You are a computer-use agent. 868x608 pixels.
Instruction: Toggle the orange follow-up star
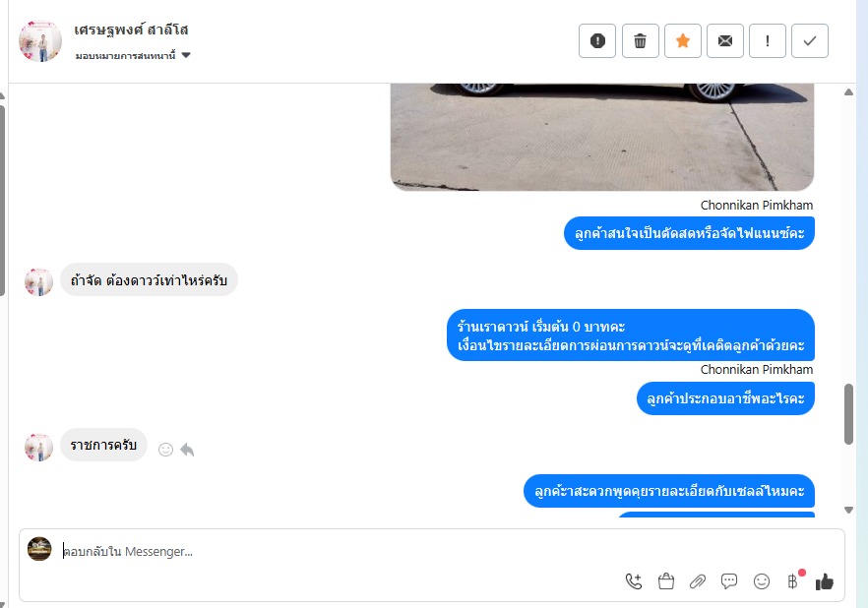683,41
